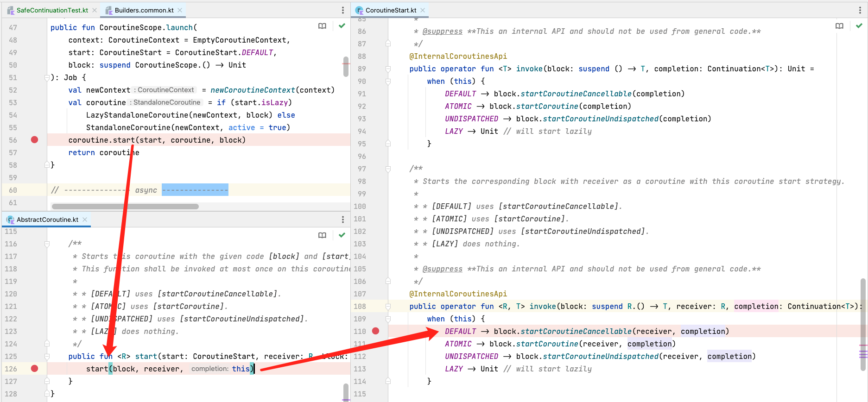The width and height of the screenshot is (868, 402).
Task: Click line number 60 in Builders.common.kt gutter
Action: [13, 190]
